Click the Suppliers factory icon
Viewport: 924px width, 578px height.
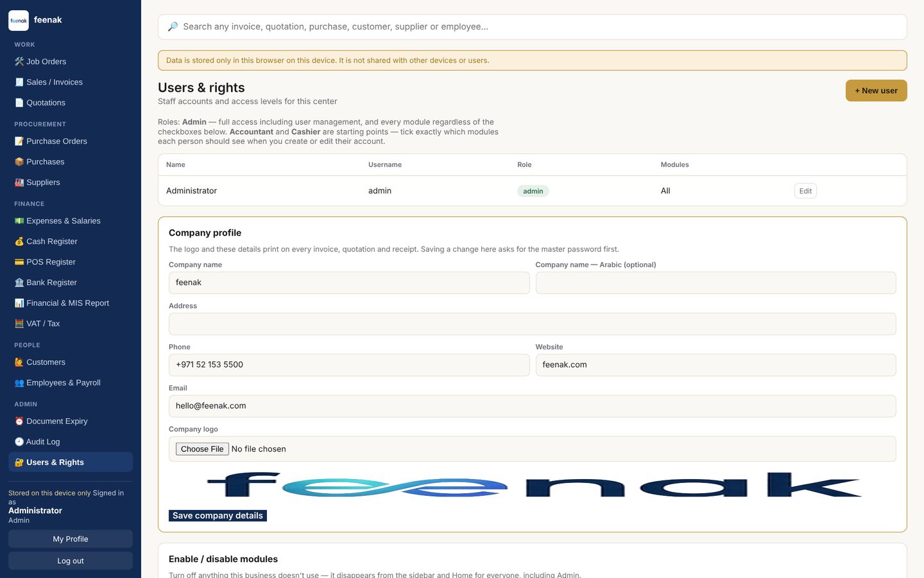19,182
